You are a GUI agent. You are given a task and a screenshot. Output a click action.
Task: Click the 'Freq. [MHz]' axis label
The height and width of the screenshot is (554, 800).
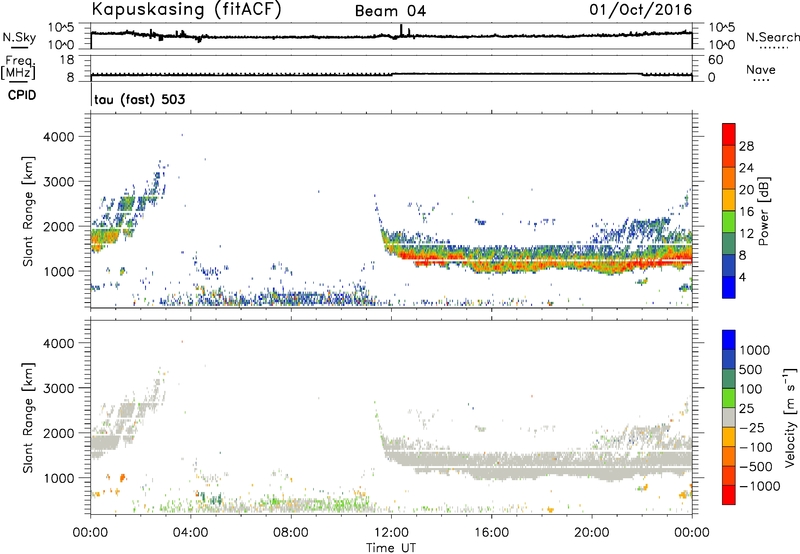18,67
